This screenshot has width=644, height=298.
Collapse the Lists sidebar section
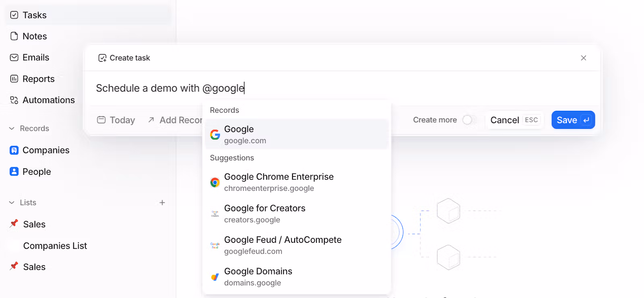(12, 203)
